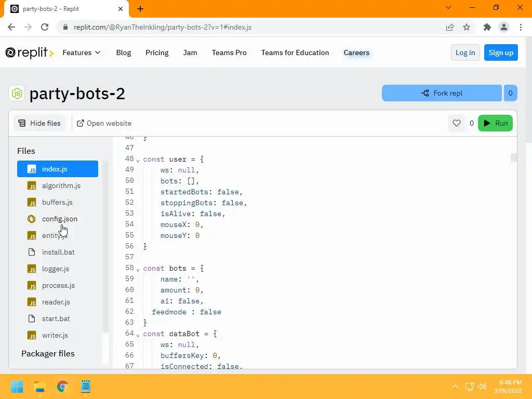Show hidden system tray icons
Screen dimensions: 532x399
[455, 387]
